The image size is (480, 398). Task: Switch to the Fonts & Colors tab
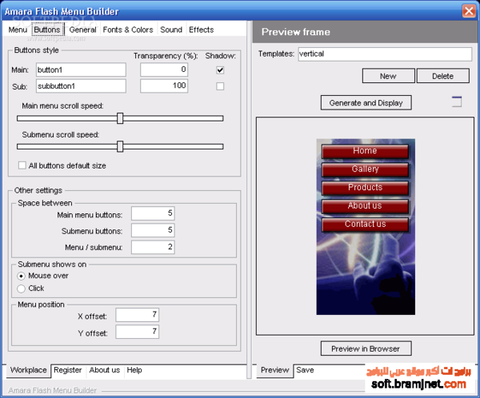tap(128, 30)
